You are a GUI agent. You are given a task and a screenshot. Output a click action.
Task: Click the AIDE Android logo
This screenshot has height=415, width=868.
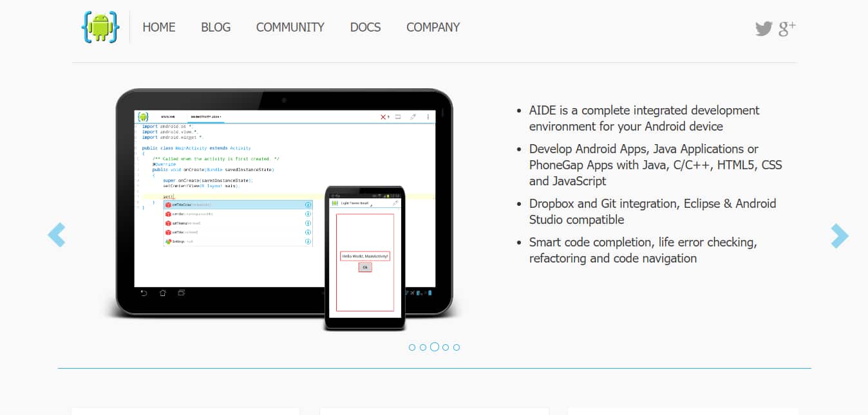pyautogui.click(x=100, y=27)
